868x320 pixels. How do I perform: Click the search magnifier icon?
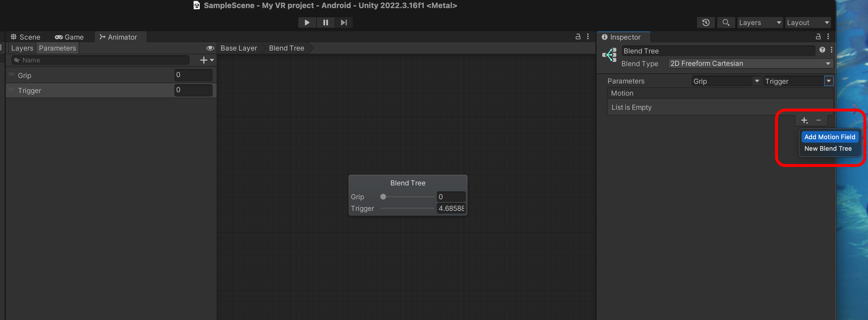(726, 23)
